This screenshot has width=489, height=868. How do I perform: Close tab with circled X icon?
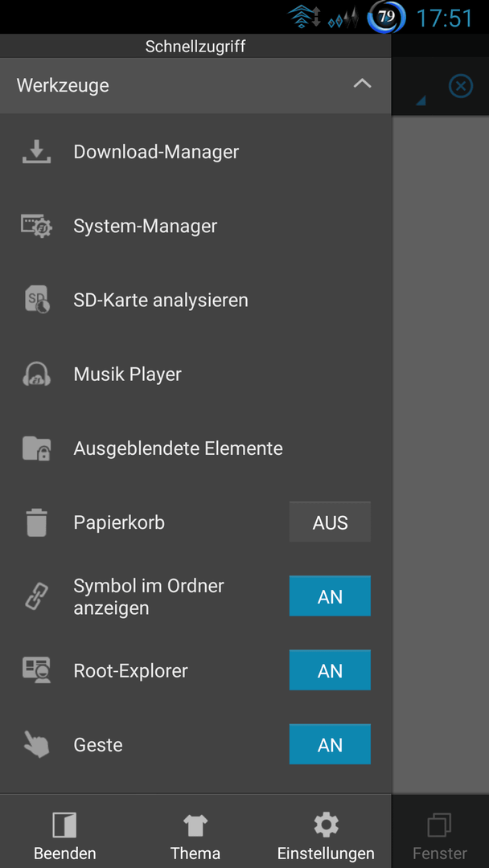[461, 86]
